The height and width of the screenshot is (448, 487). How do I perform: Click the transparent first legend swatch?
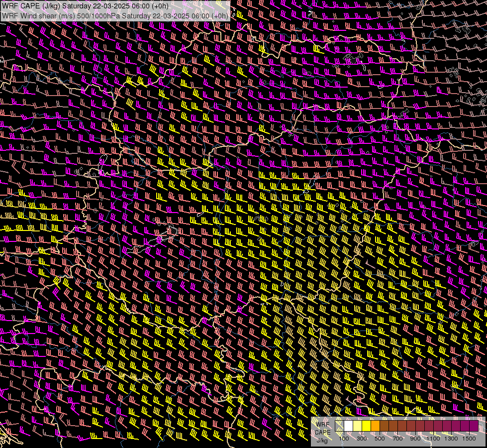point(339,426)
